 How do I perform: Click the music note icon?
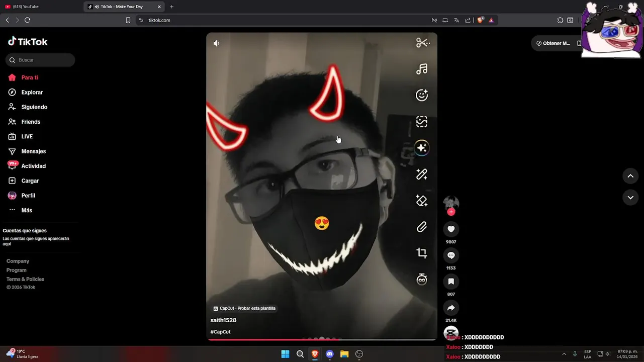click(x=422, y=69)
